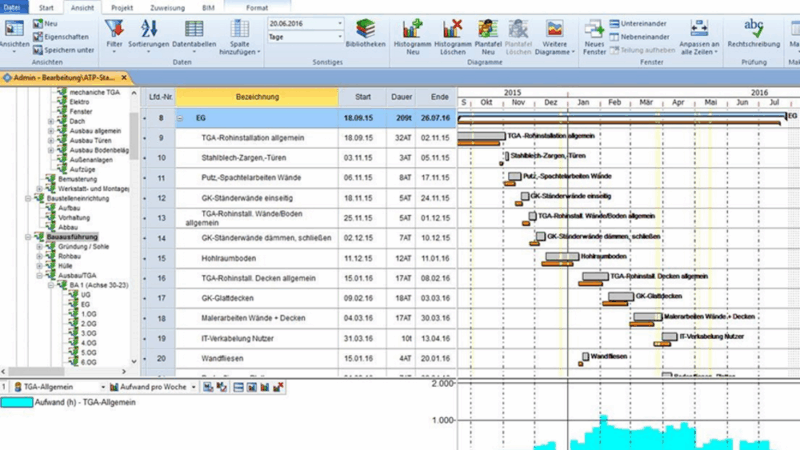Image resolution: width=800 pixels, height=450 pixels.
Task: Click Anpassen an alle Zeilen
Action: (x=699, y=37)
